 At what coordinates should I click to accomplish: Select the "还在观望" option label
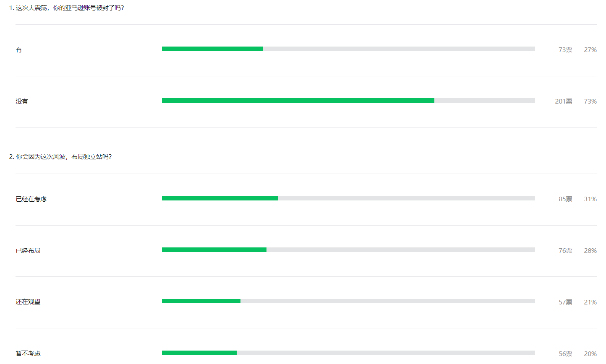coord(28,302)
